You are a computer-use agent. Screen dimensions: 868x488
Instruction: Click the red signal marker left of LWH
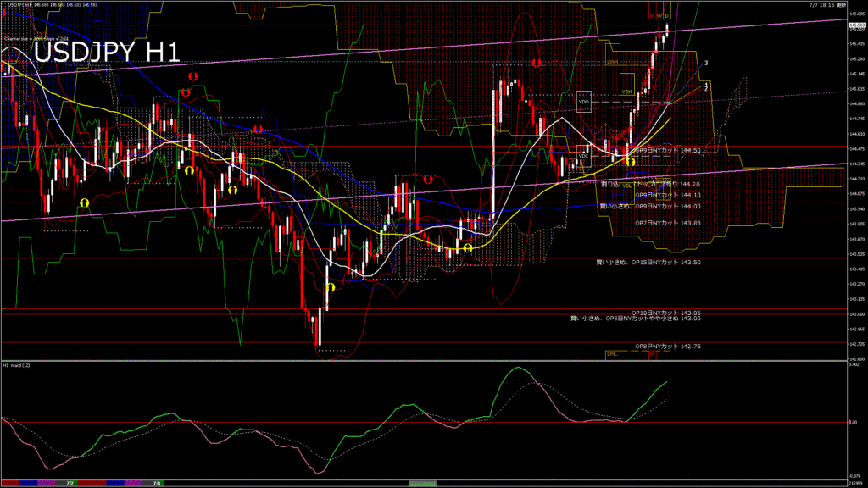[537, 63]
